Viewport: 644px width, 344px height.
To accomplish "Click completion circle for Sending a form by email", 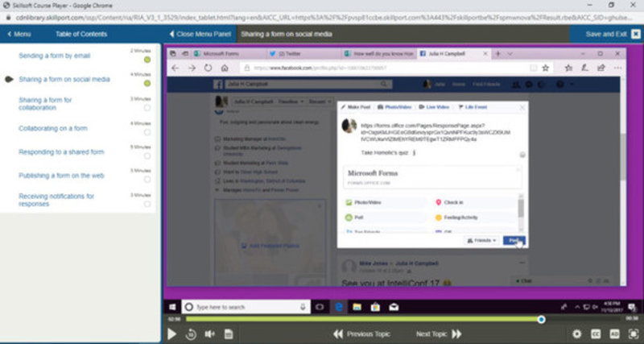I will 147,60.
